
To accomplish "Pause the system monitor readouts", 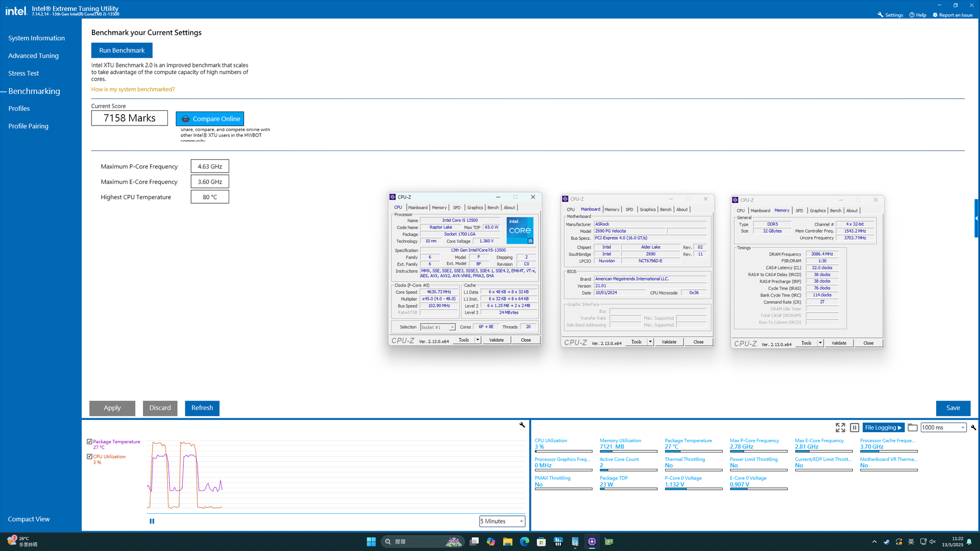I will click(854, 428).
